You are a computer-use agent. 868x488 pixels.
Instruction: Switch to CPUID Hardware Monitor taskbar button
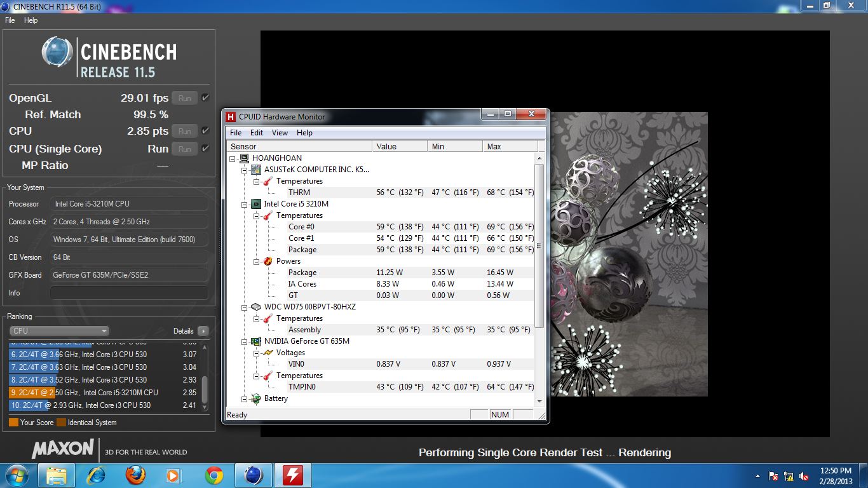[293, 475]
